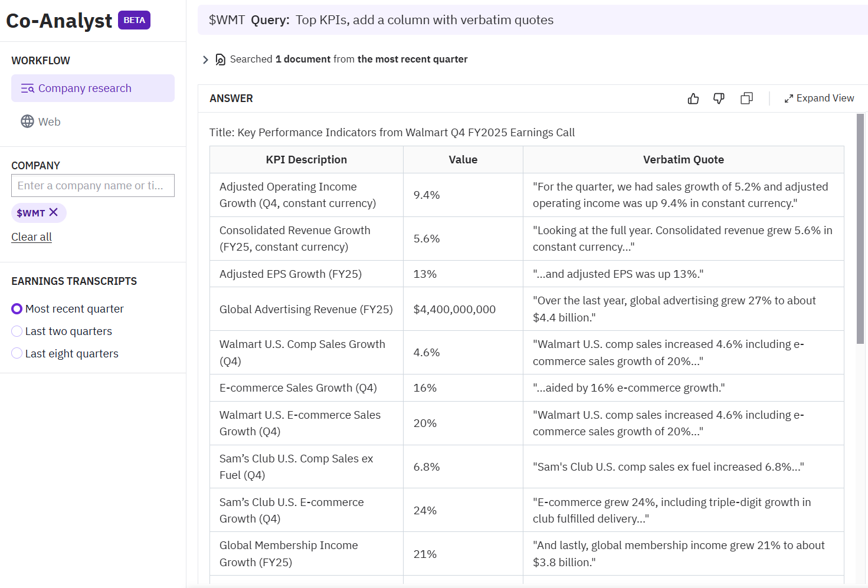Select Last two quarters option
Viewport: 868px width, 588px height.
tap(17, 331)
